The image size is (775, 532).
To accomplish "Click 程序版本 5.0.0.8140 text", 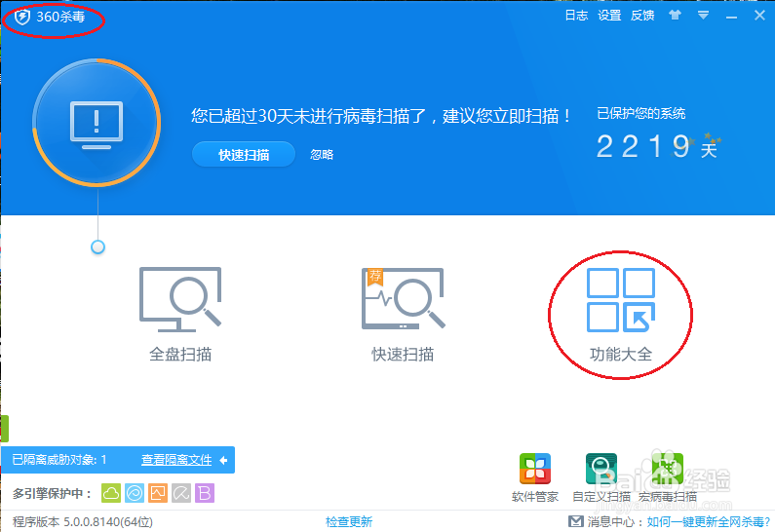I will (83, 521).
